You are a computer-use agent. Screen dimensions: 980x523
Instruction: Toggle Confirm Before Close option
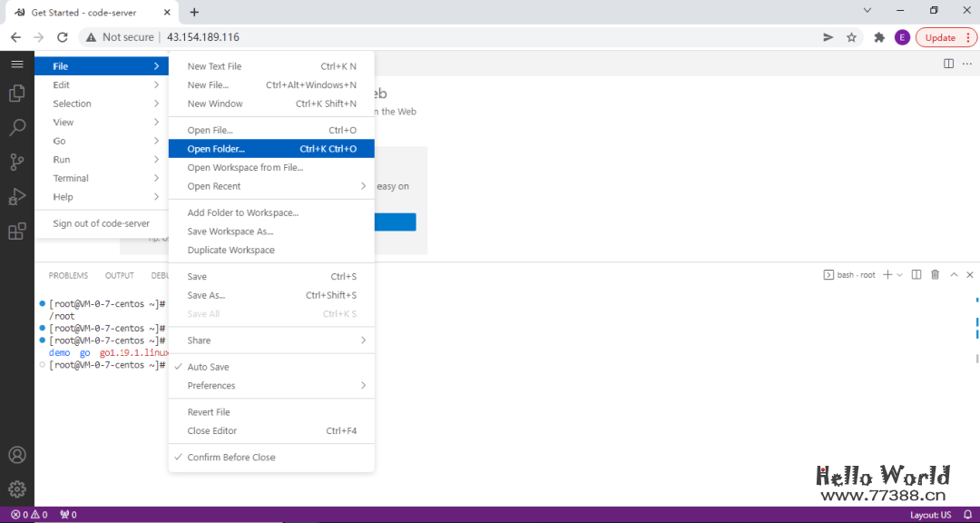coord(230,458)
